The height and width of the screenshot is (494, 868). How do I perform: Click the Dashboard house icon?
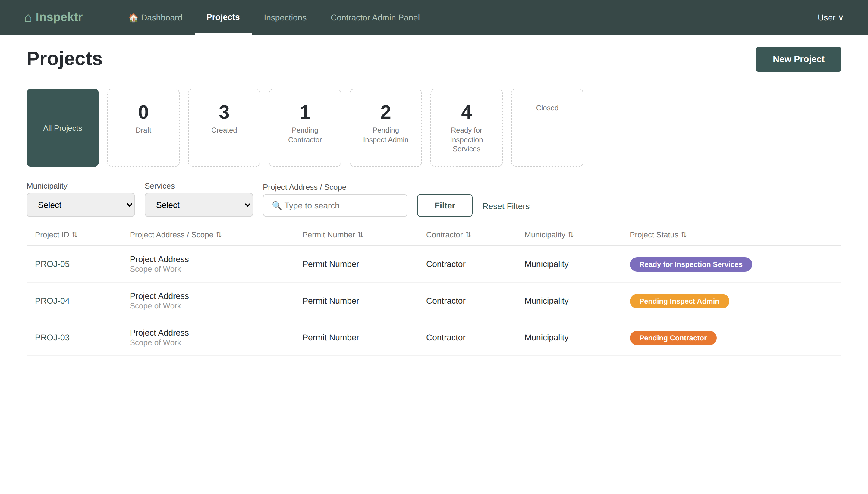134,18
